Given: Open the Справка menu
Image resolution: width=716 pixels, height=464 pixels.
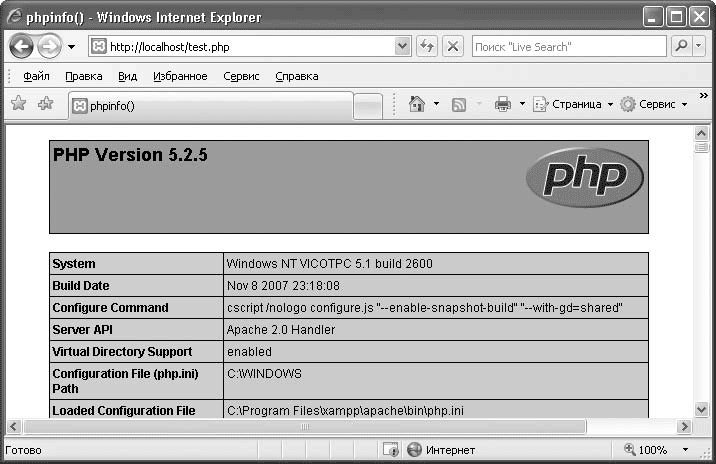Looking at the screenshot, I should [x=297, y=76].
